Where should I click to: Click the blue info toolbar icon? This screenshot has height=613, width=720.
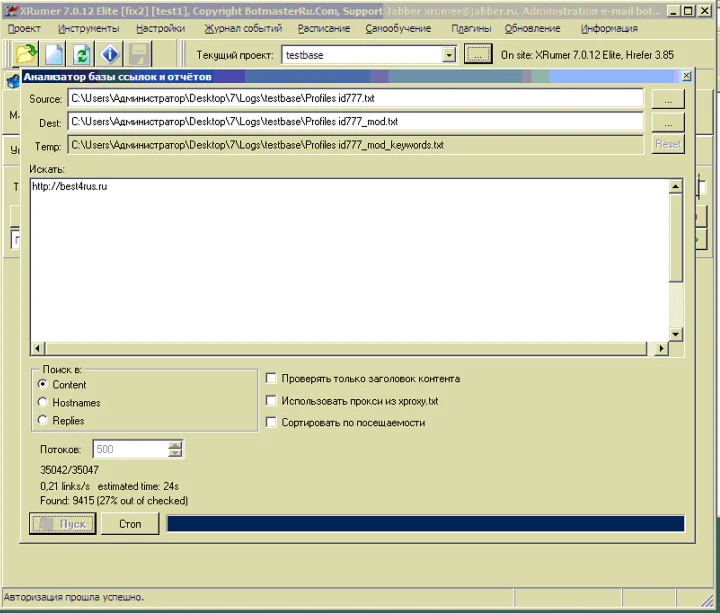(111, 55)
